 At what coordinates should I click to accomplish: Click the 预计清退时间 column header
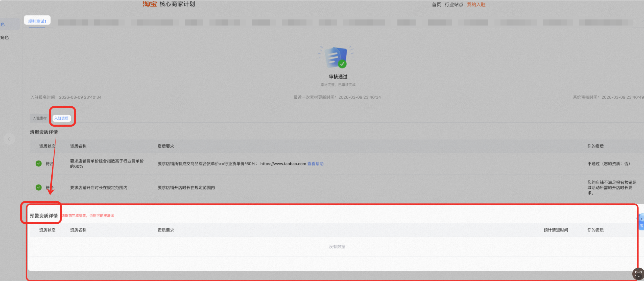(556, 230)
